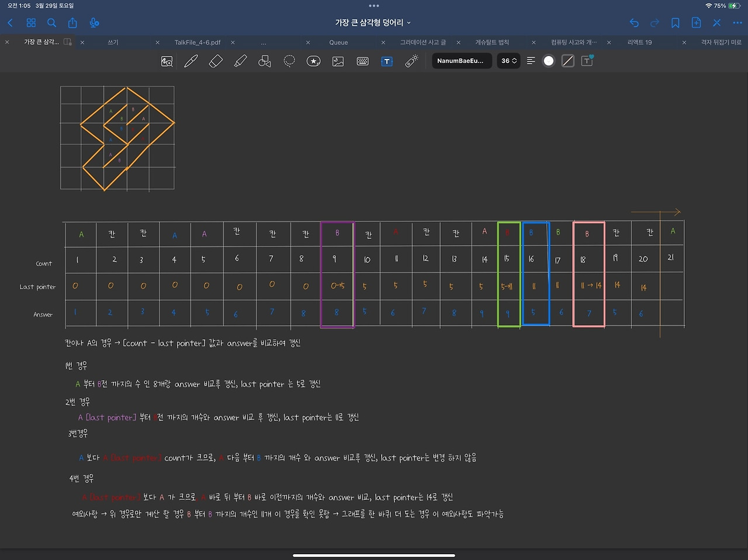Open the text box style icon
This screenshot has height=560, width=748.
point(587,61)
